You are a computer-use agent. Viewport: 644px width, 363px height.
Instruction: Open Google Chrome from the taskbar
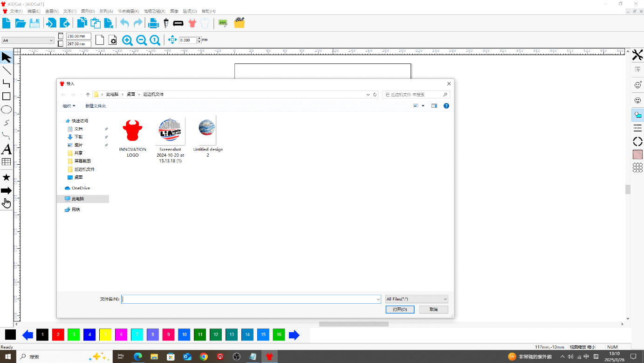tap(204, 356)
